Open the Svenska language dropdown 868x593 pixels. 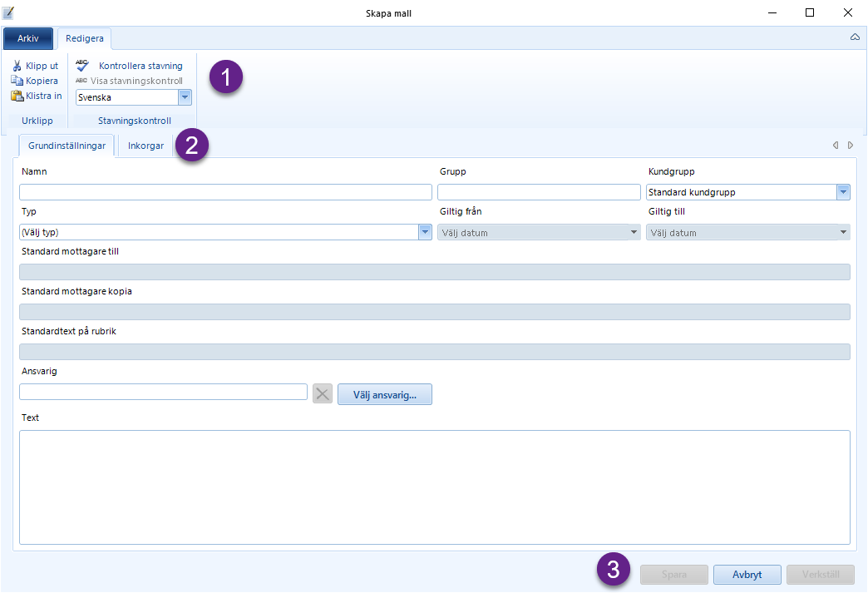point(185,97)
